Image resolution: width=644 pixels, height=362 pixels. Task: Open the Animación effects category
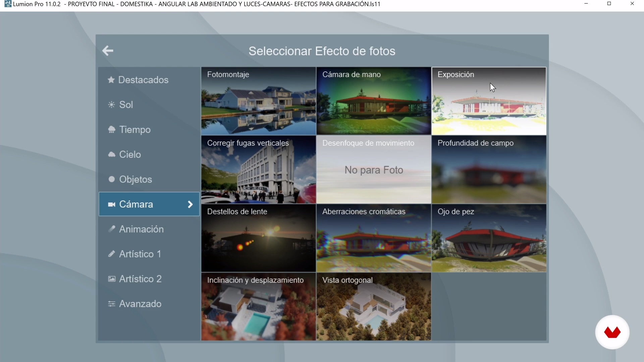(149, 229)
